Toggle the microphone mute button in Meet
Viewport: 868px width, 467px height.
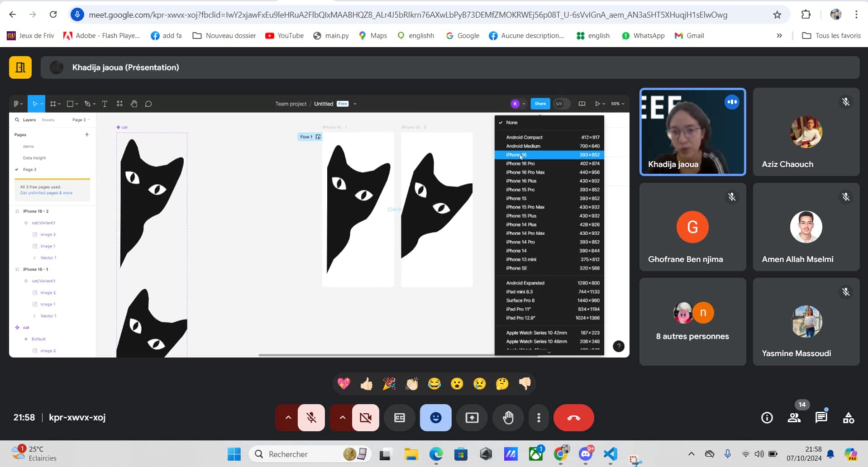311,417
